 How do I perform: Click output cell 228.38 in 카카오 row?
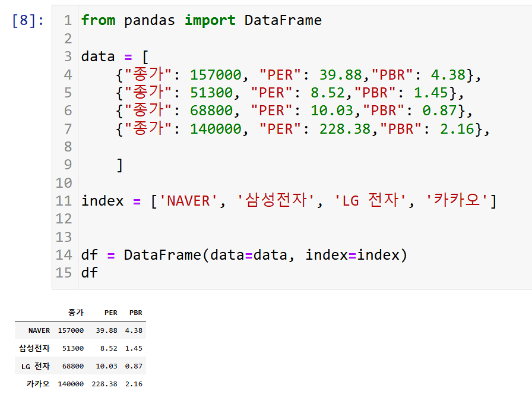pyautogui.click(x=104, y=384)
